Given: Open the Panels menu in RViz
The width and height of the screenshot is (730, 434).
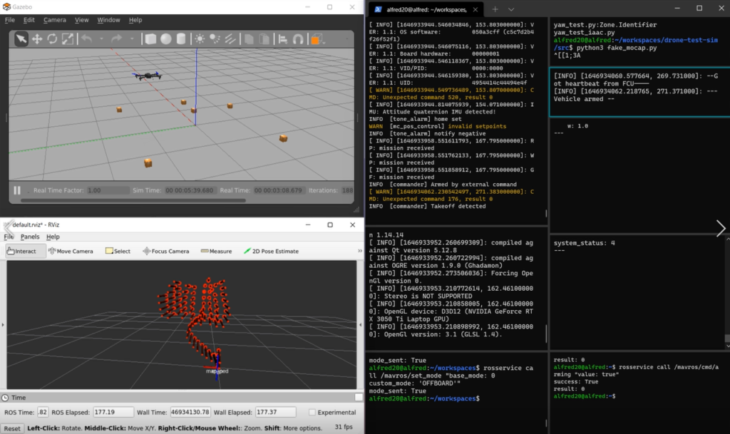Looking at the screenshot, I should point(30,237).
